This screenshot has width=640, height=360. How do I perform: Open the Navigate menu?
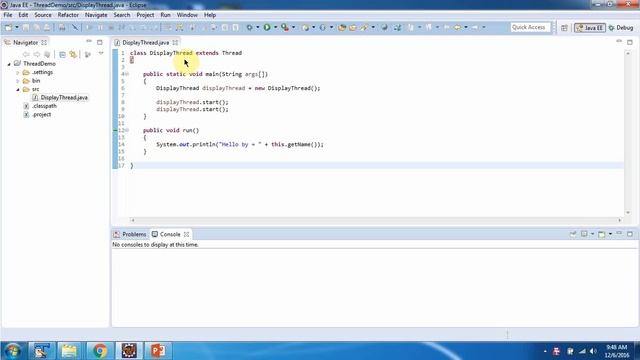click(x=96, y=15)
